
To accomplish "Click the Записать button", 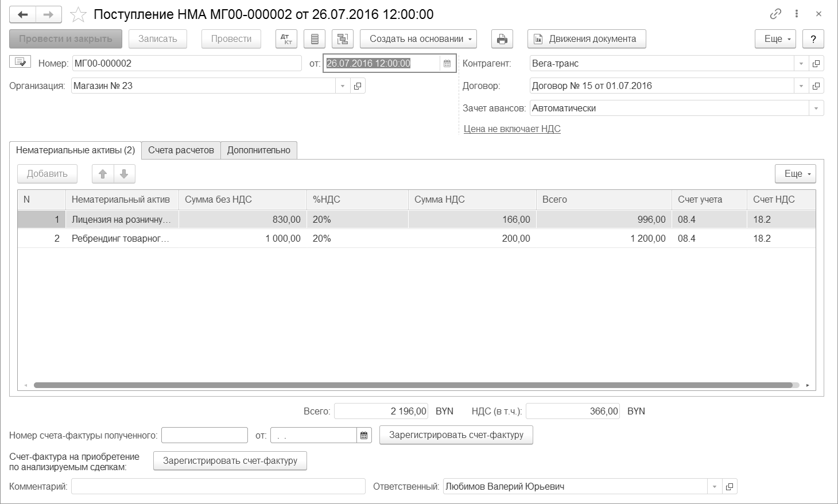I will click(158, 39).
